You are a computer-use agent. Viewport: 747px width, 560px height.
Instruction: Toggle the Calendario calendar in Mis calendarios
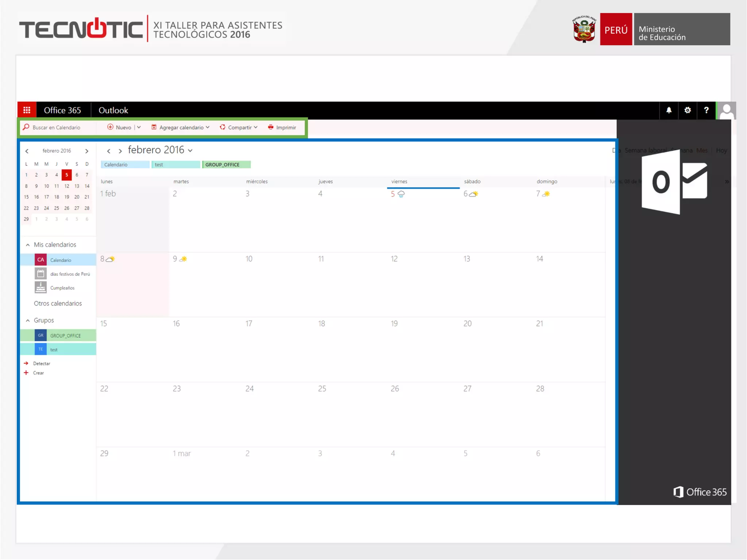pos(61,260)
